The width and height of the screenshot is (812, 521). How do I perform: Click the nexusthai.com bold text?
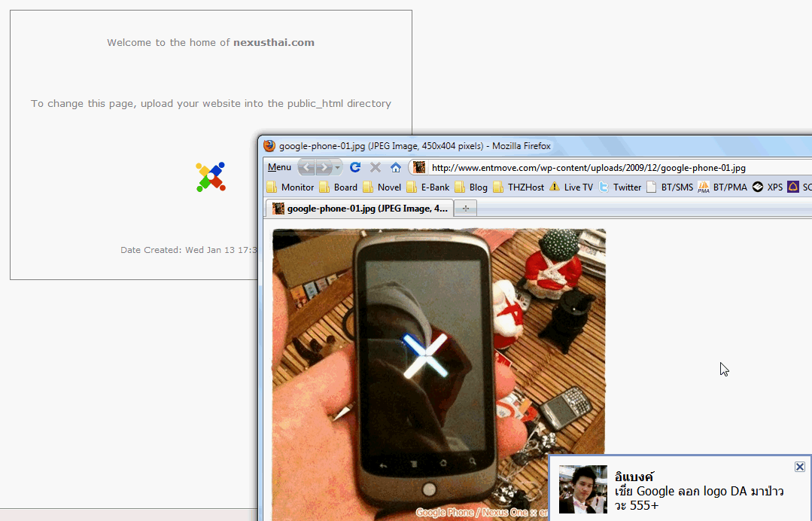[x=274, y=42]
